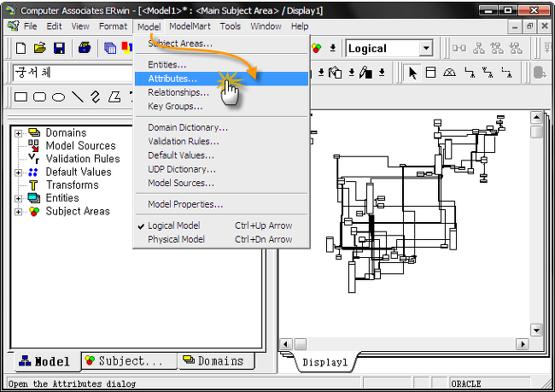
Task: Click the third greyed hierarchy toolbar icon
Action: coord(497,48)
